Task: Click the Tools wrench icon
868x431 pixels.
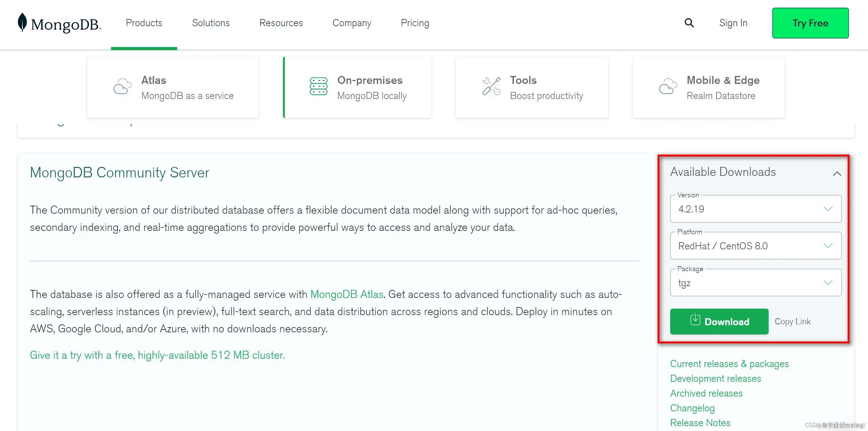Action: pyautogui.click(x=491, y=86)
